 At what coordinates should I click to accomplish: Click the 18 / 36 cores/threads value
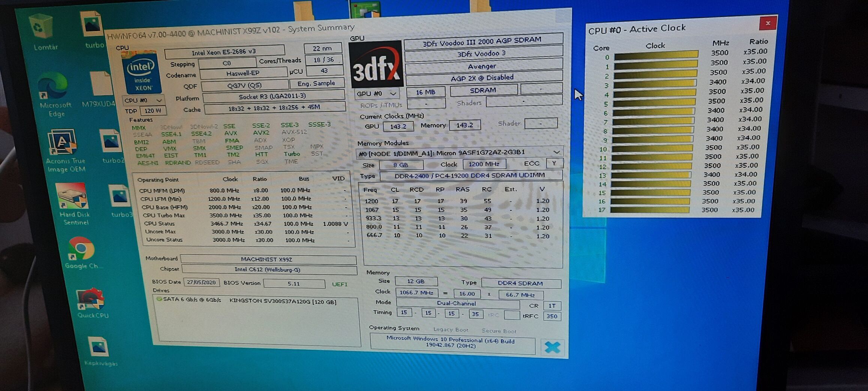click(x=324, y=60)
